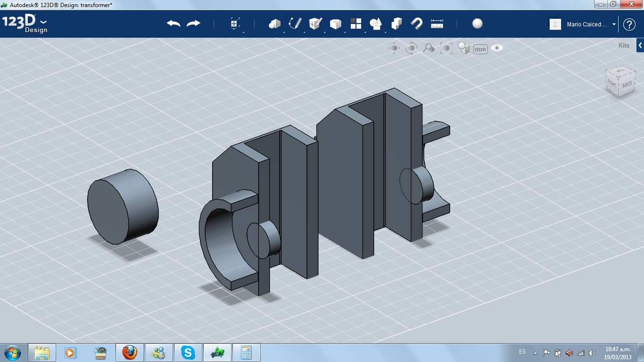Open the Sketch tools menu
644x362 pixels.
coord(295,24)
